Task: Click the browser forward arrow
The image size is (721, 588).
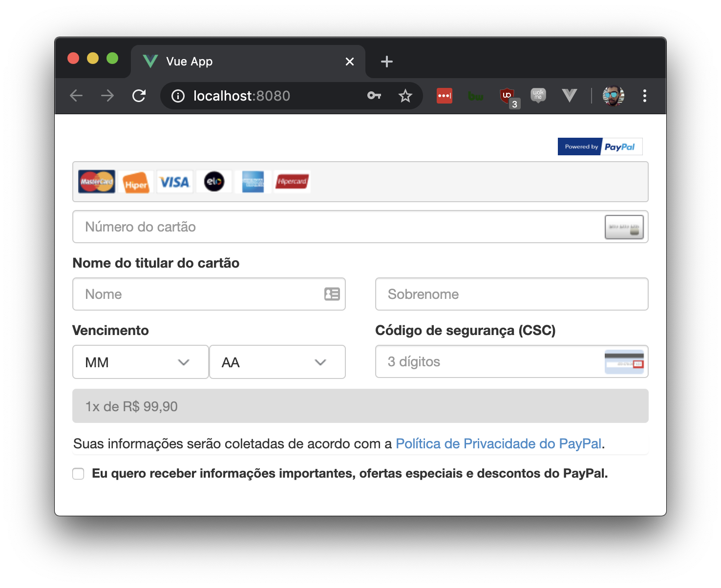Action: [x=107, y=96]
